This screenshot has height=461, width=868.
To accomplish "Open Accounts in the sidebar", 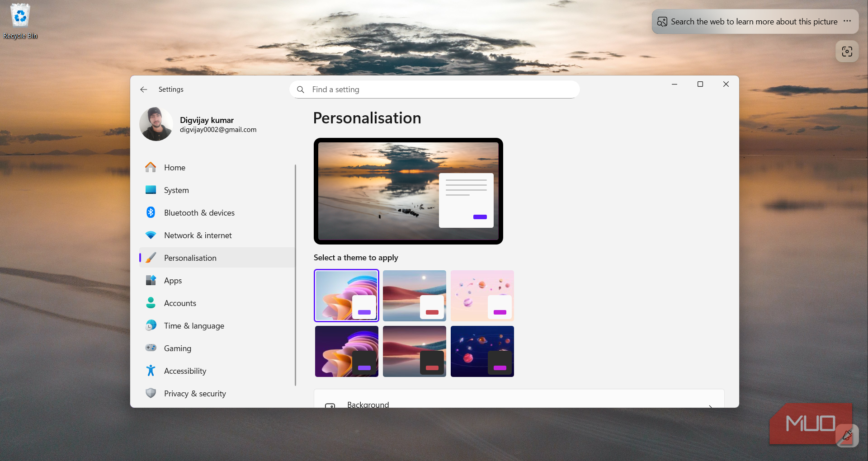I will pos(180,303).
